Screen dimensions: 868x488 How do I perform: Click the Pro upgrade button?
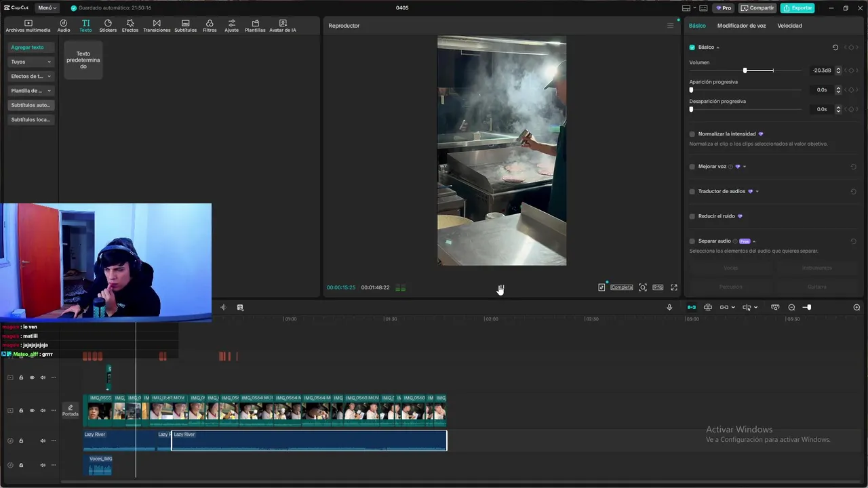tap(724, 8)
